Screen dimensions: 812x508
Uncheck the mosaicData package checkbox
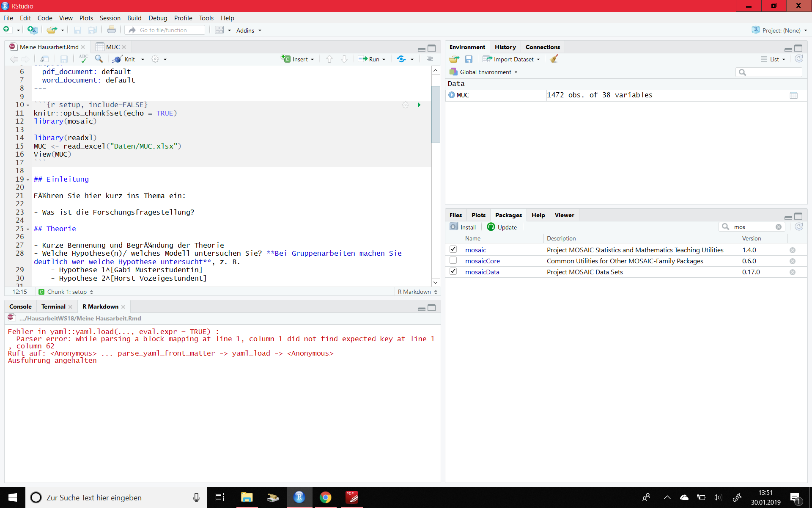click(x=453, y=271)
